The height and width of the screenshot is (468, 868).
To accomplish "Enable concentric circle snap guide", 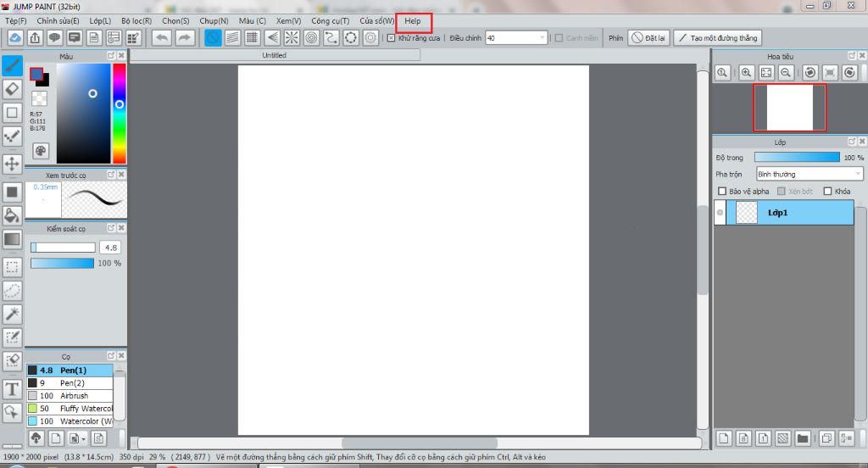I will pos(311,37).
